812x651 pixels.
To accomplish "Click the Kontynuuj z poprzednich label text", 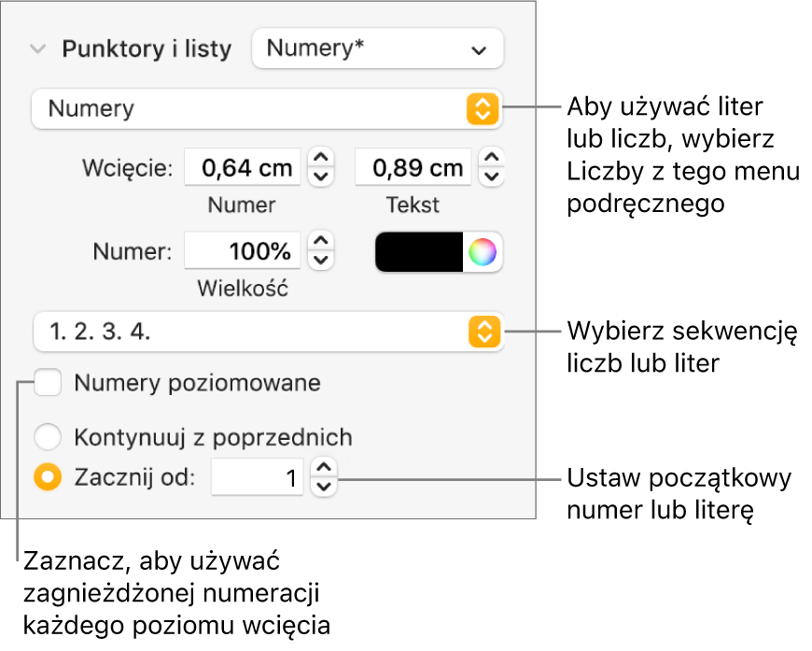I will click(x=214, y=437).
